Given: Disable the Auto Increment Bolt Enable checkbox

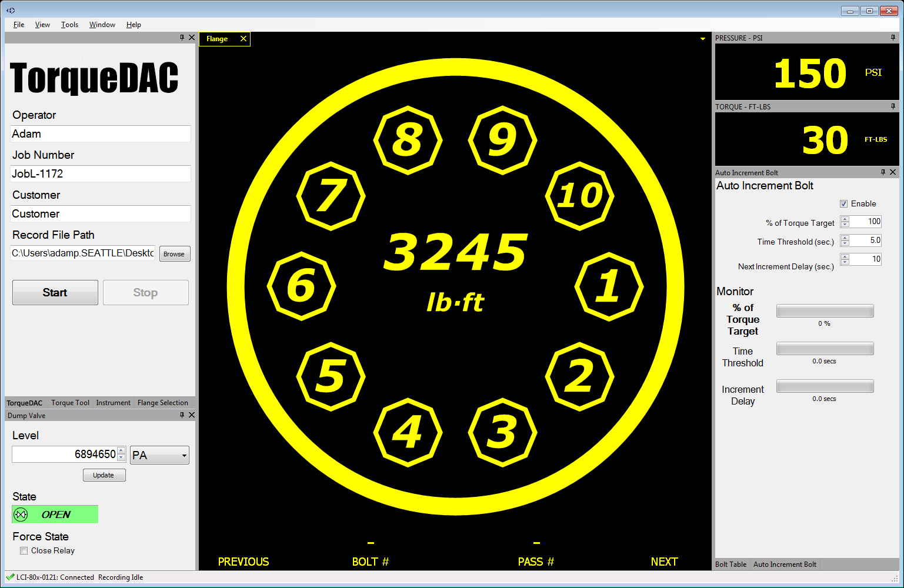Looking at the screenshot, I should (x=843, y=204).
